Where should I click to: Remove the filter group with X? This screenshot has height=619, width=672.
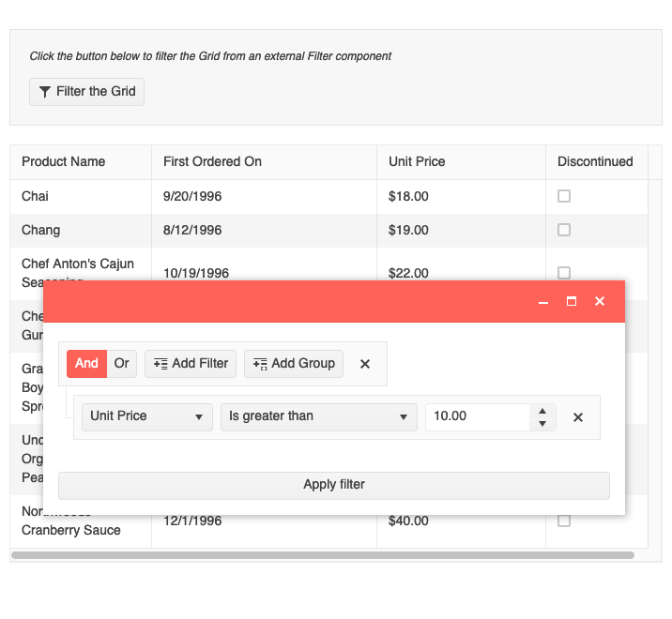[365, 364]
